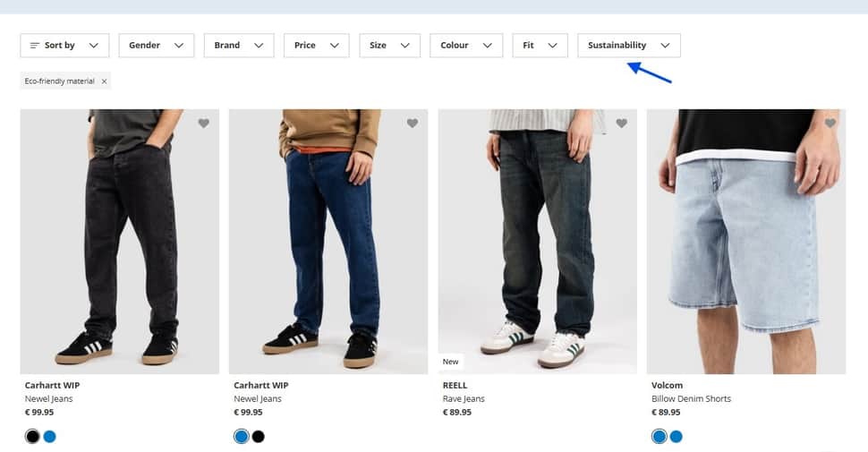Choose blue swatch under first Newel Jeans

50,437
